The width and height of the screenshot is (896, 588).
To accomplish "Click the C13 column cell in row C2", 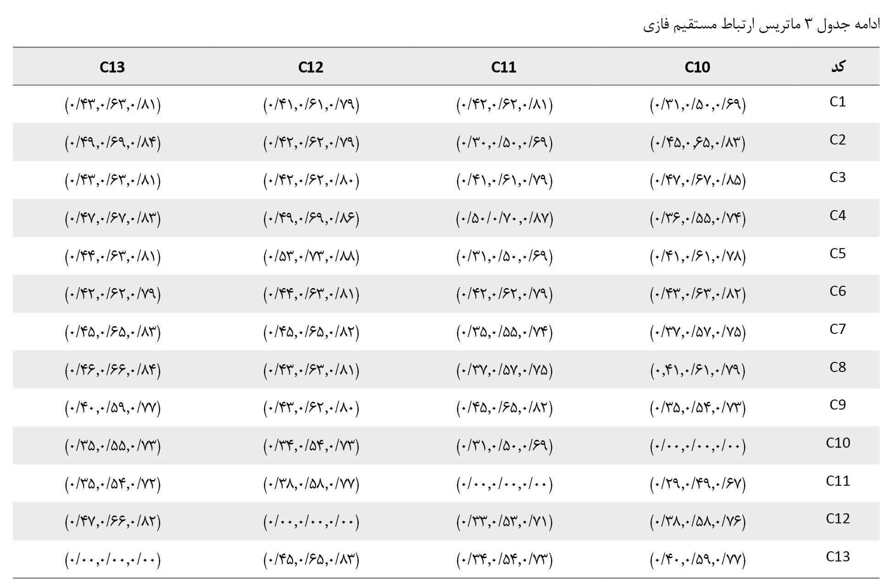I will [x=113, y=143].
